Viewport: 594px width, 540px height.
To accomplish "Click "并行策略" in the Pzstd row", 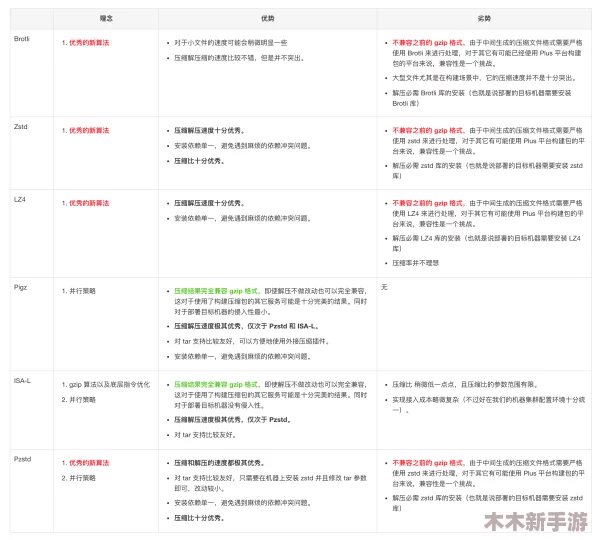I will pyautogui.click(x=83, y=478).
